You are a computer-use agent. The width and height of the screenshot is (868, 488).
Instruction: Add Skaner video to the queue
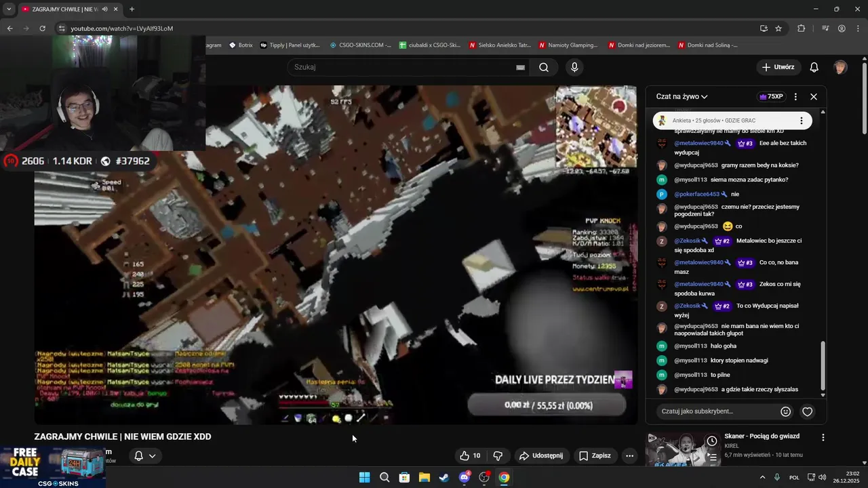tap(712, 457)
